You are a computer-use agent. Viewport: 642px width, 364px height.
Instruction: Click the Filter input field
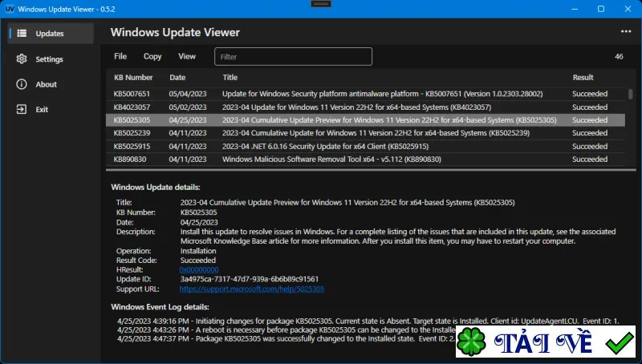(293, 57)
